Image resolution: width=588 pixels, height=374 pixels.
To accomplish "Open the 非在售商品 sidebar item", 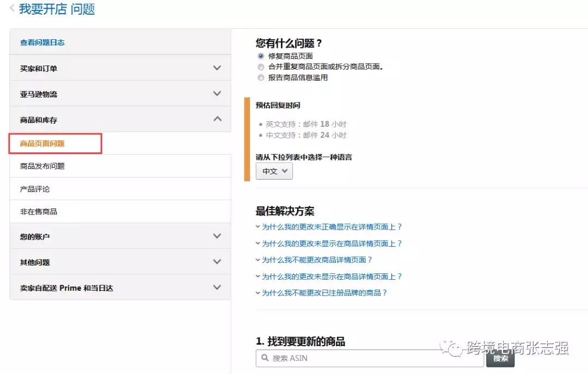I will point(38,211).
